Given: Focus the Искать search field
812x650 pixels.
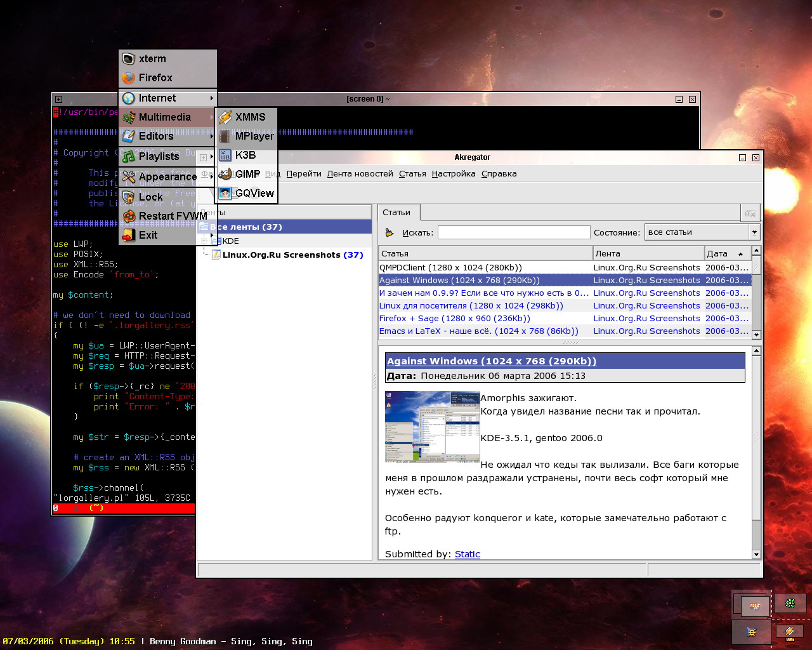Looking at the screenshot, I should point(514,233).
